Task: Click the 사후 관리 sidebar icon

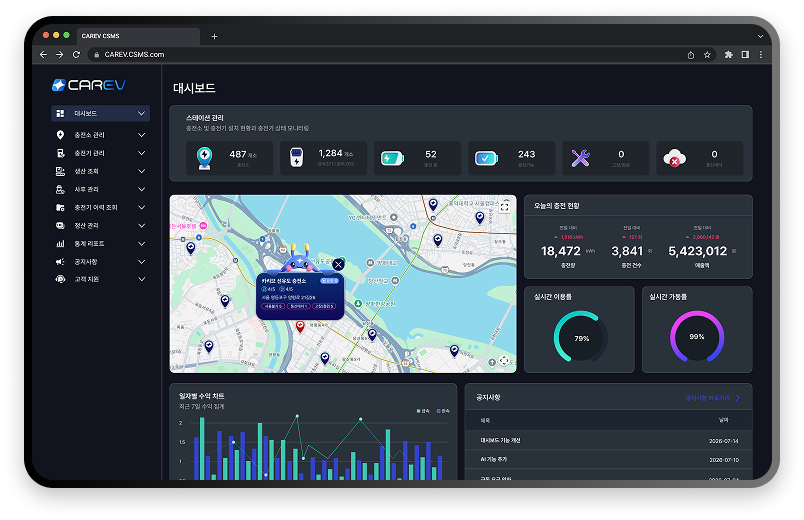Action: [x=60, y=189]
